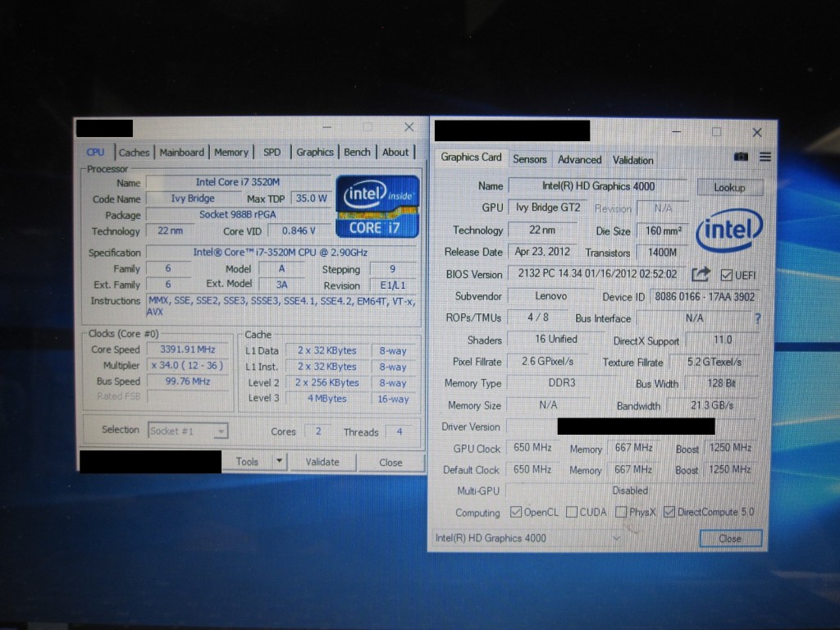The width and height of the screenshot is (840, 630).
Task: Click the Intel Core i7 logo badge
Action: pos(377,206)
